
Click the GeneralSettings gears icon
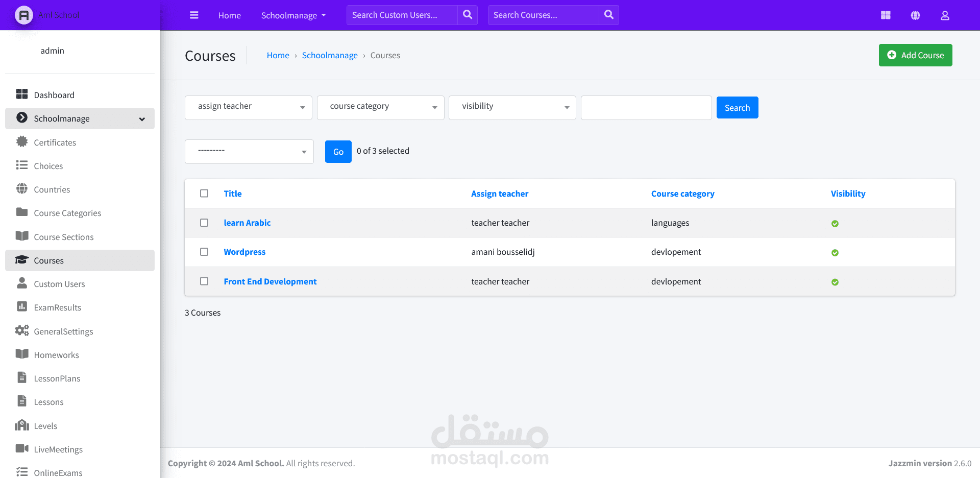[22, 330]
